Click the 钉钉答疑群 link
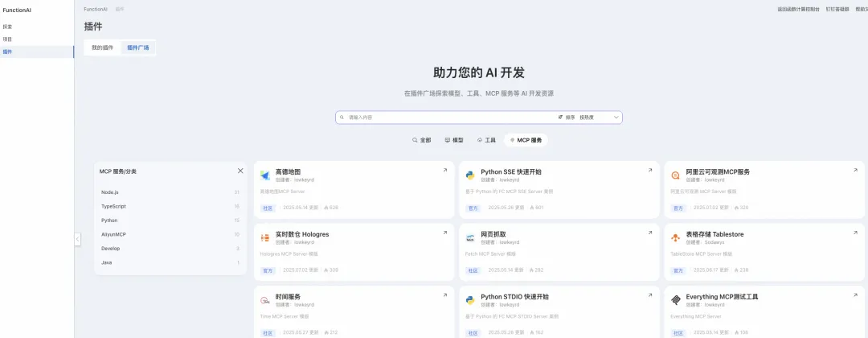This screenshot has width=868, height=338. click(837, 10)
